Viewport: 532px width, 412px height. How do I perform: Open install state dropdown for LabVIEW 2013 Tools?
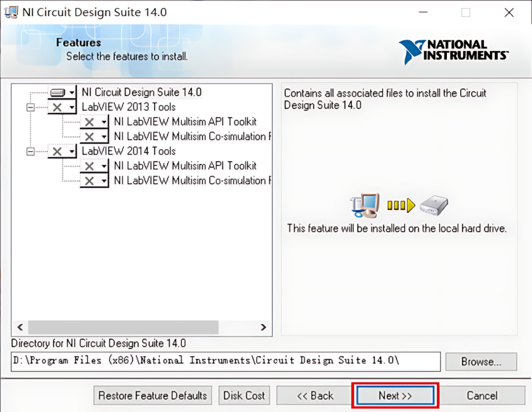(x=63, y=107)
